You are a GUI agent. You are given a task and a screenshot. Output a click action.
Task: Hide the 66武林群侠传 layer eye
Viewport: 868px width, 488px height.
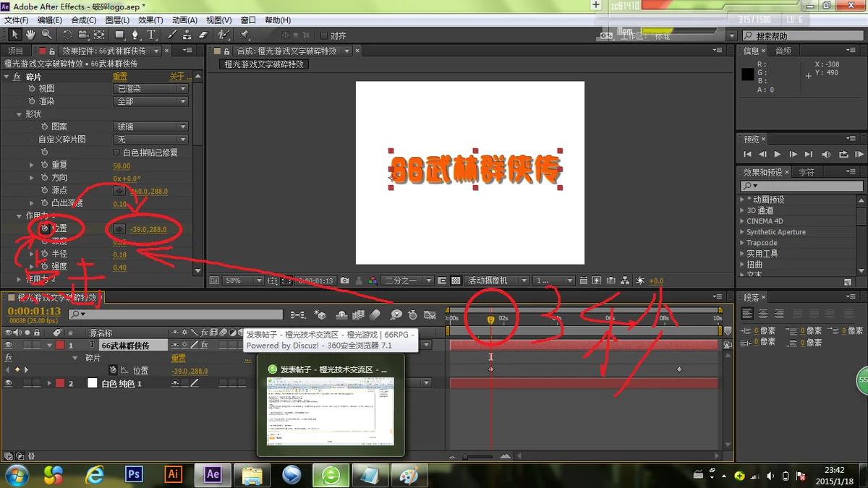point(9,346)
